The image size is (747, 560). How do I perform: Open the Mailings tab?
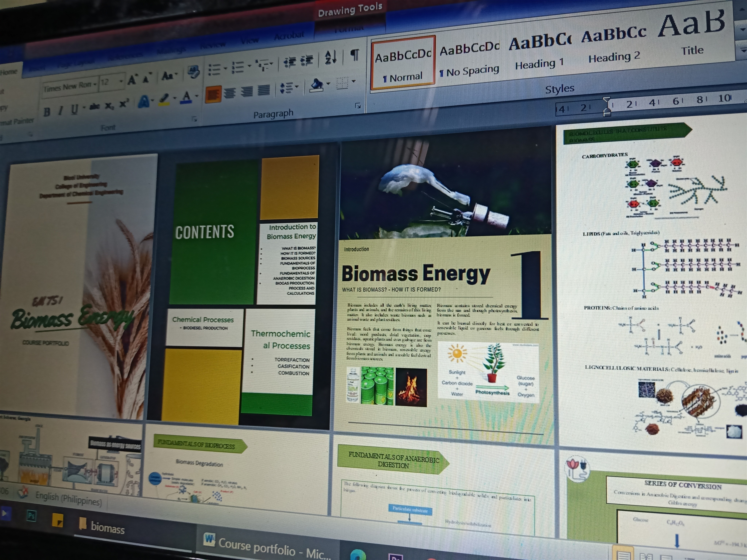click(171, 51)
